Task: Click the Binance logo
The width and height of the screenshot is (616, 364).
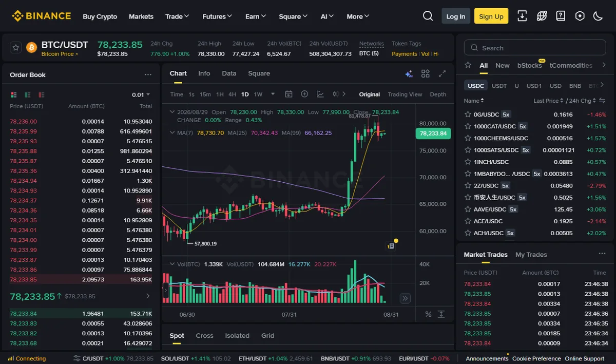Action: point(42,16)
